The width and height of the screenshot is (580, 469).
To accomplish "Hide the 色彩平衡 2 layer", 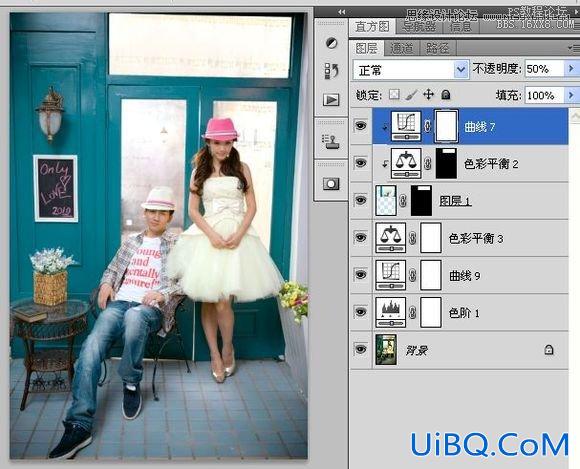I will click(x=361, y=163).
